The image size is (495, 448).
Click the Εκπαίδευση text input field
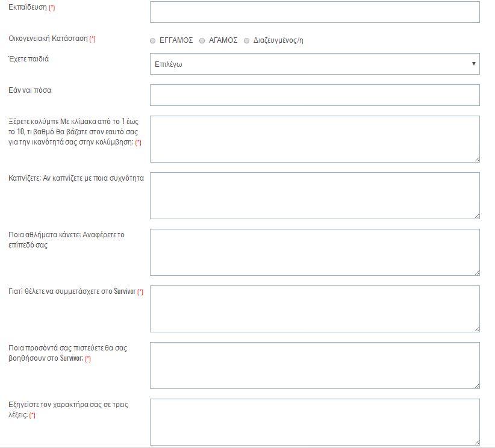pos(314,12)
